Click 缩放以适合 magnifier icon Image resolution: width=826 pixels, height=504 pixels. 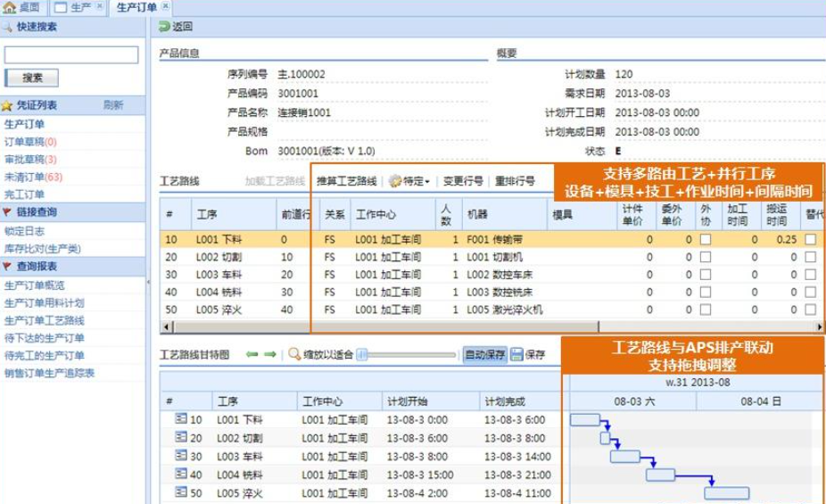coord(294,354)
